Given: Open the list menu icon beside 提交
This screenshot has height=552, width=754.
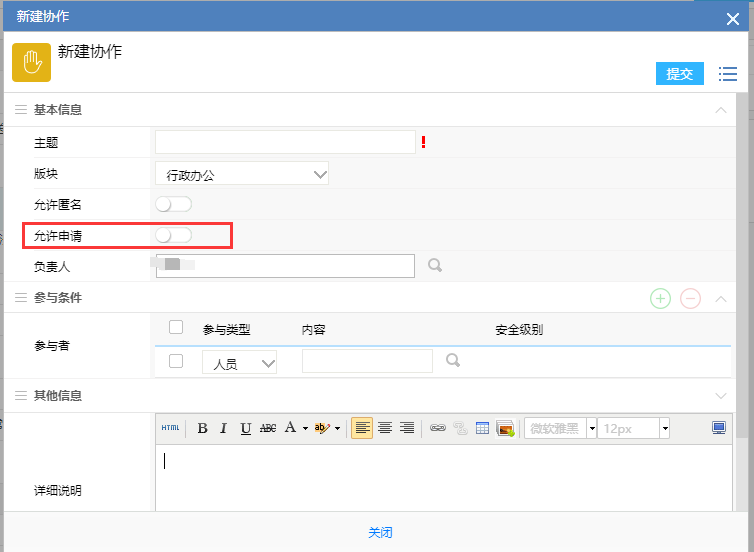Looking at the screenshot, I should 727,74.
